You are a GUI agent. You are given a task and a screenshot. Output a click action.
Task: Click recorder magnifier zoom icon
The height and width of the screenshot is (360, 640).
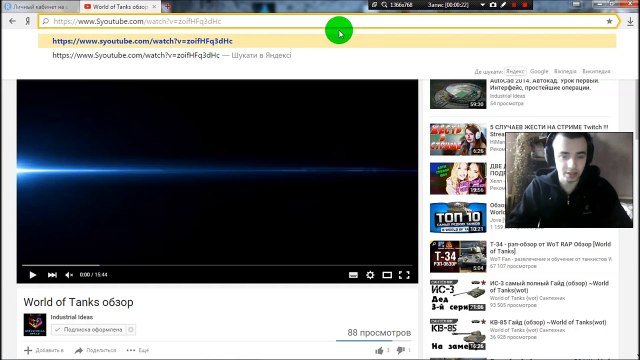[x=384, y=5]
